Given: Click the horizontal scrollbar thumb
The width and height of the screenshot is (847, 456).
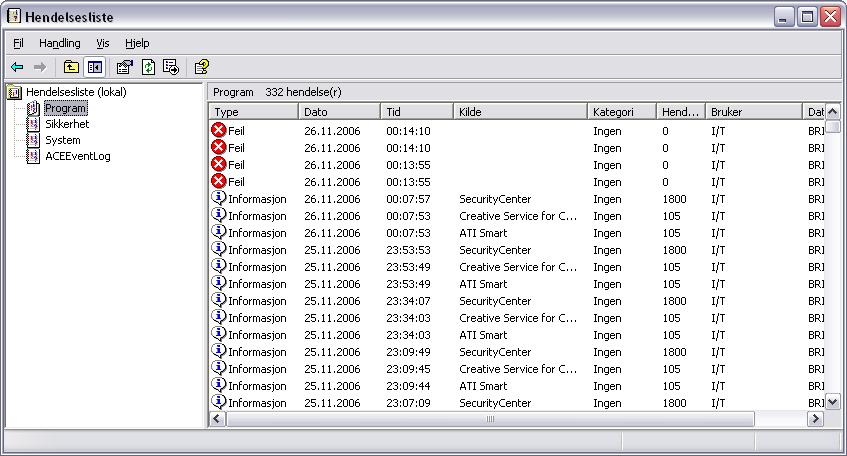Looking at the screenshot, I should [x=490, y=419].
